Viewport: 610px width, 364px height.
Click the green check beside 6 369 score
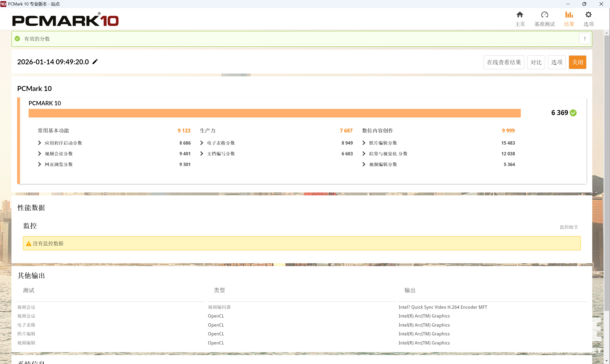click(573, 113)
